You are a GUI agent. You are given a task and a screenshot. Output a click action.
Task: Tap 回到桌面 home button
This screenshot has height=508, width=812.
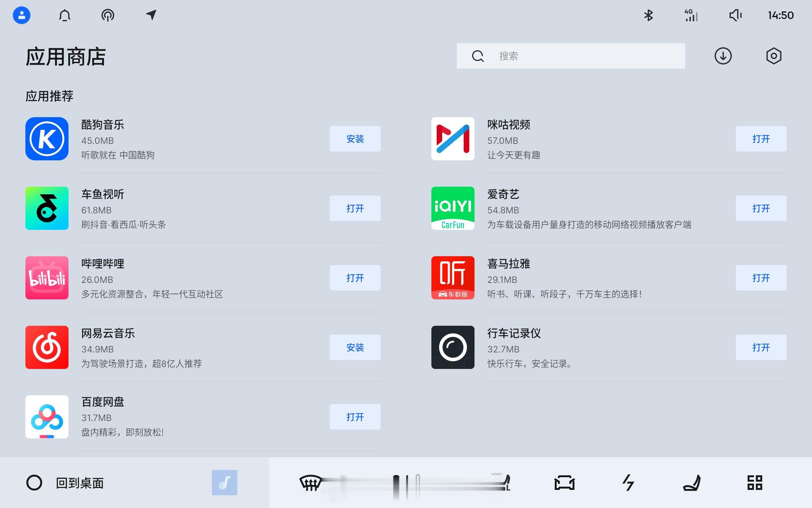(65, 483)
